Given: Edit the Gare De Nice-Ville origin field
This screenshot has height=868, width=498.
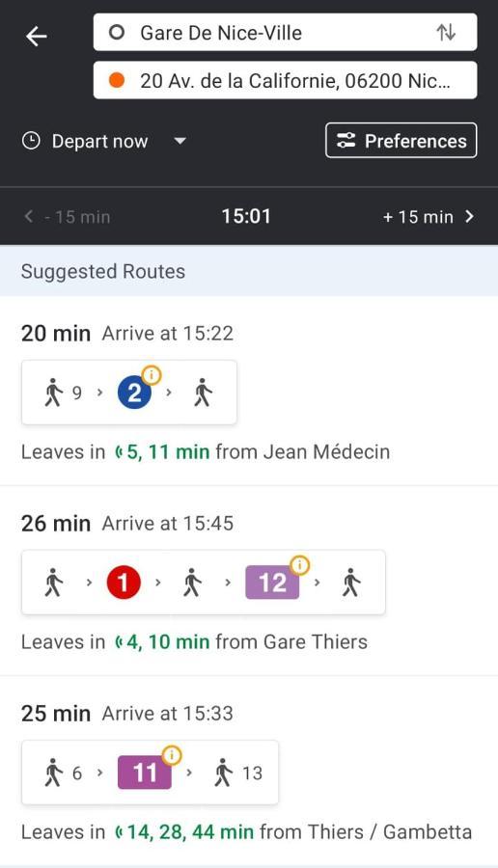Looking at the screenshot, I should [x=286, y=32].
